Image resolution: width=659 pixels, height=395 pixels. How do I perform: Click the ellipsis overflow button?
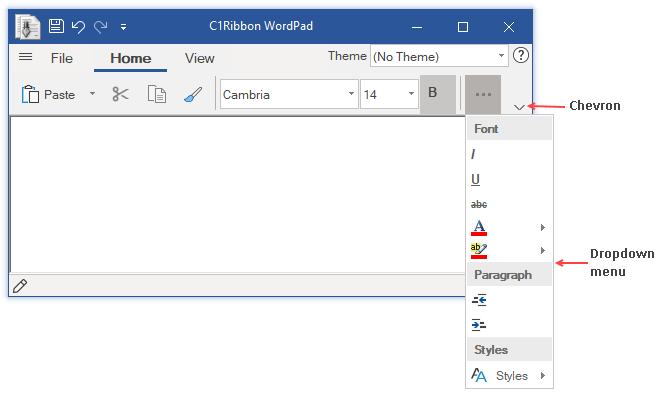[483, 95]
